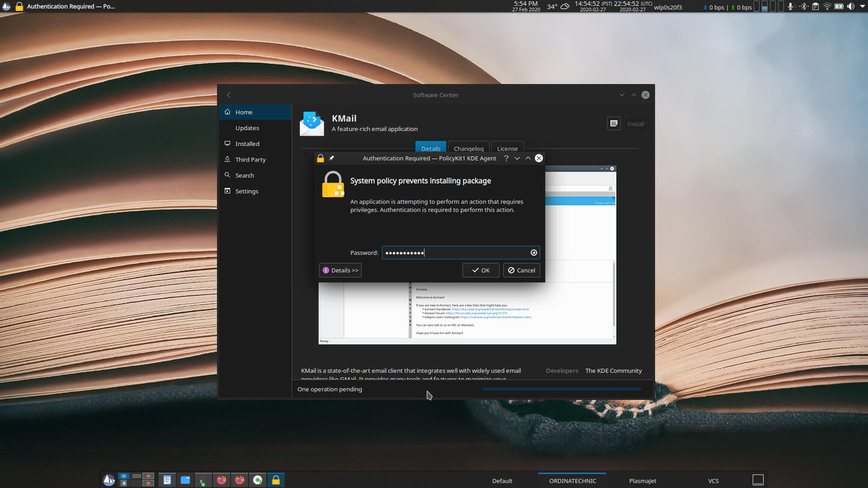Switch to the PlasmaJet activity
The image size is (868, 488).
[x=643, y=481]
